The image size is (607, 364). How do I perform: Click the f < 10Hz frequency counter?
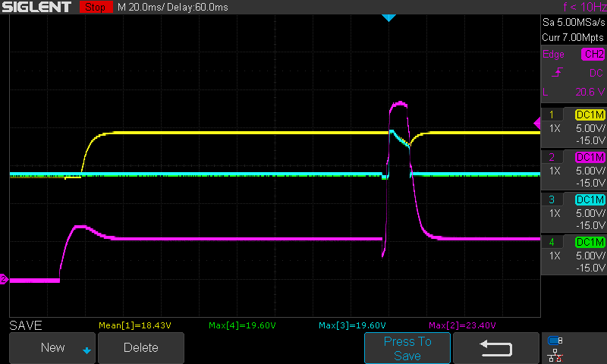(584, 7)
